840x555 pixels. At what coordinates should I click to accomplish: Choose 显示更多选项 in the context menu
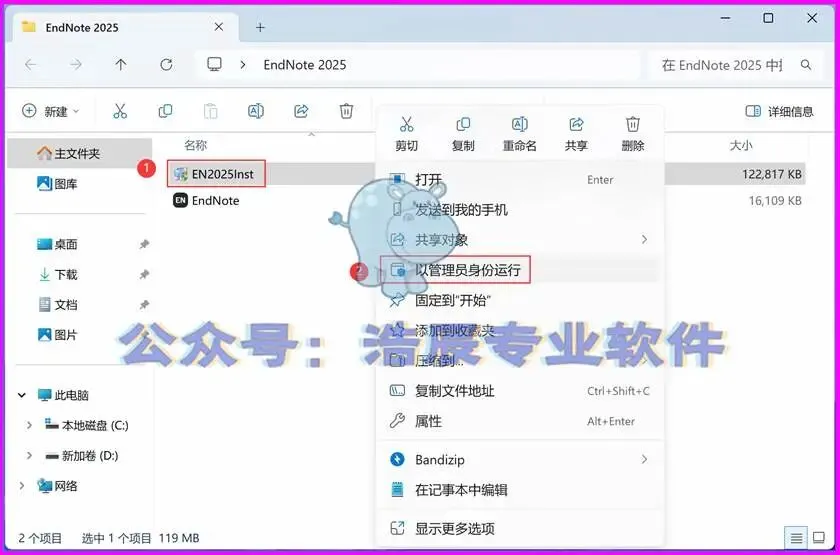point(520,529)
